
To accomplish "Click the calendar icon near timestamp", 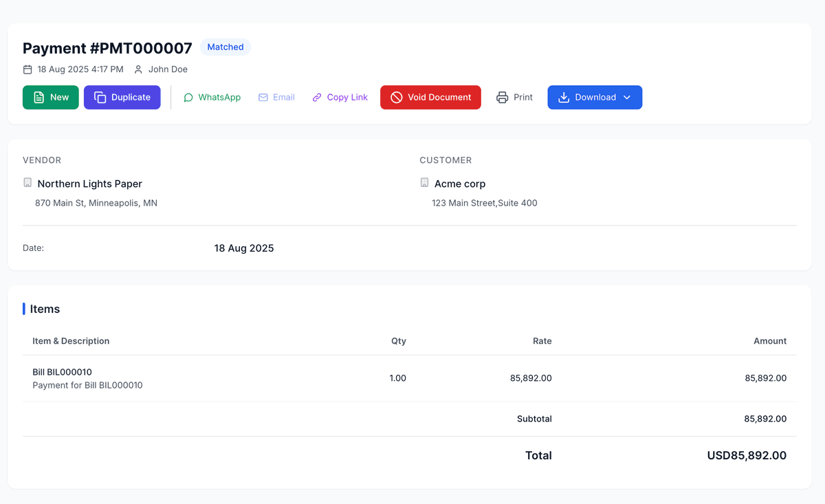I will pyautogui.click(x=27, y=69).
